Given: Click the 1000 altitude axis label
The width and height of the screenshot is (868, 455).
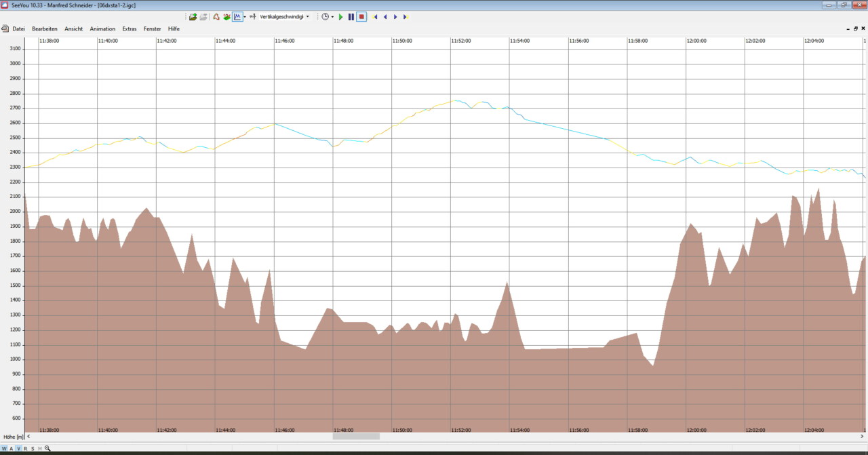Looking at the screenshot, I should (15, 359).
